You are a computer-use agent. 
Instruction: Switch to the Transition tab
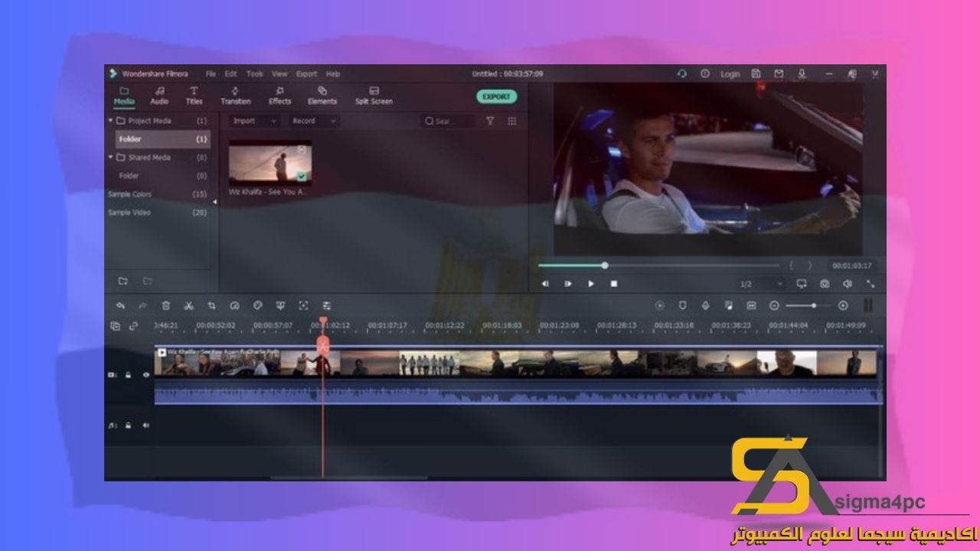(x=235, y=95)
